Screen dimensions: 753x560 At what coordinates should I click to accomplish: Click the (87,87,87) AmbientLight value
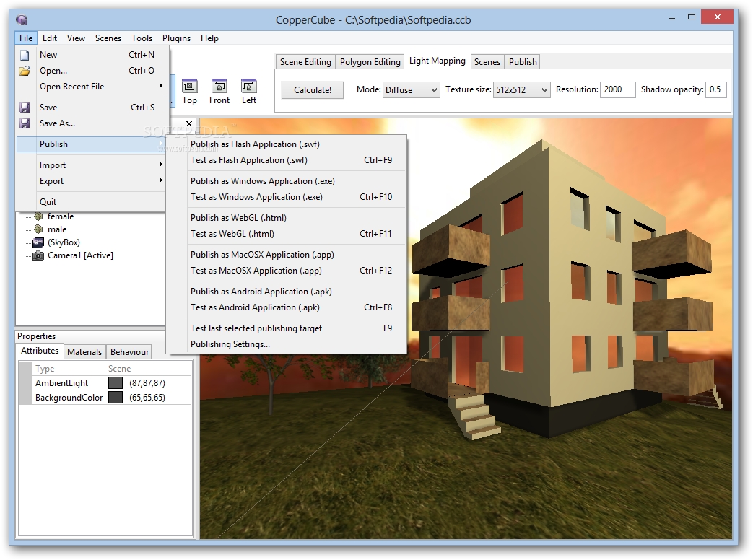(x=147, y=383)
